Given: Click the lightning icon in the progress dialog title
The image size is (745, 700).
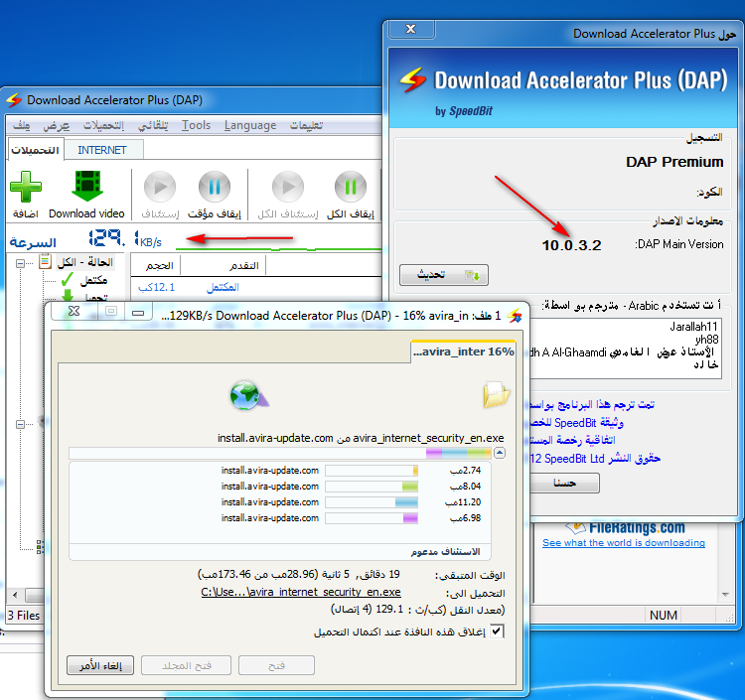Looking at the screenshot, I should point(515,316).
